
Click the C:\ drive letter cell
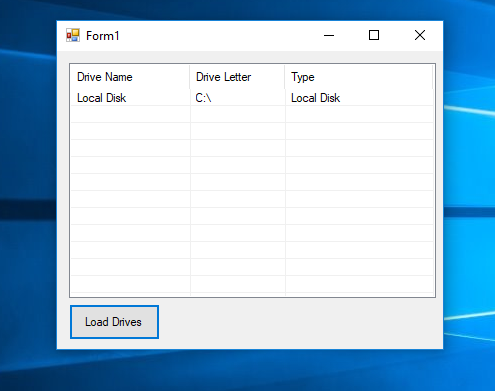pos(203,98)
